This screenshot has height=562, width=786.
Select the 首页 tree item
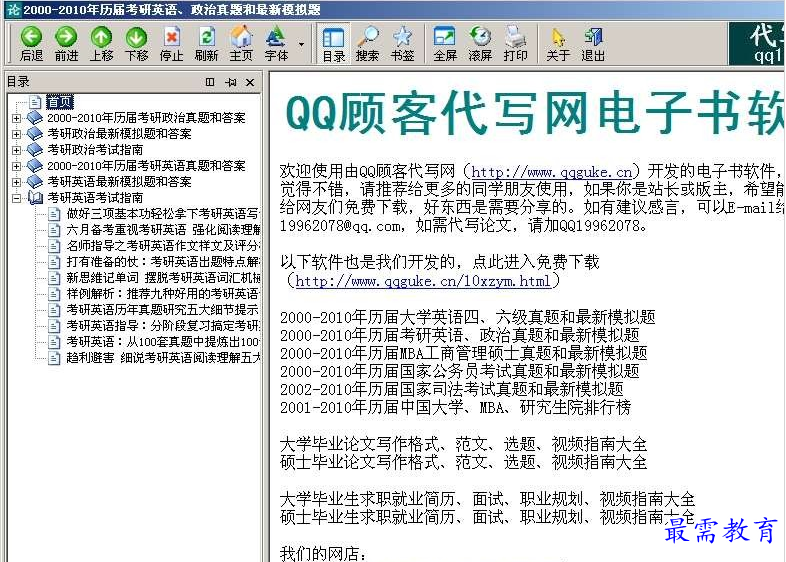[x=60, y=102]
